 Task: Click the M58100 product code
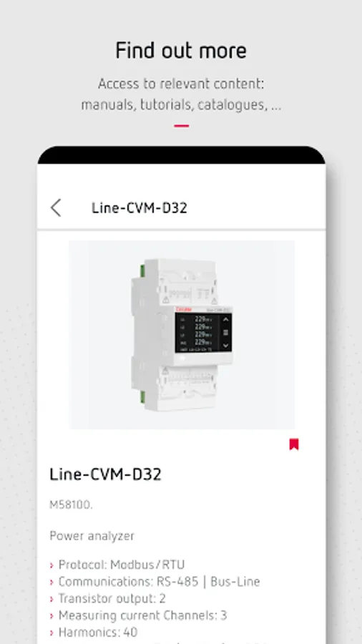point(71,504)
